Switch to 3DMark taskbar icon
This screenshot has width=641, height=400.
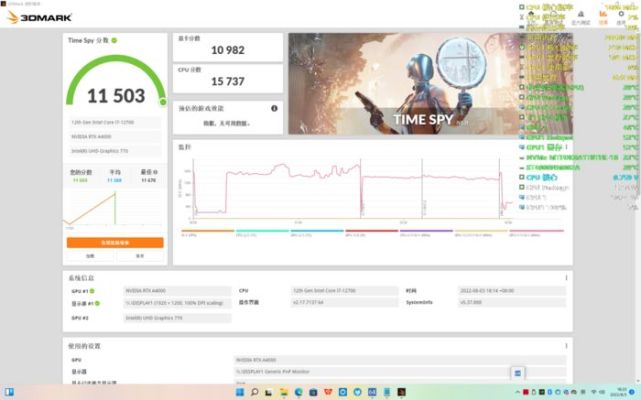(x=401, y=392)
